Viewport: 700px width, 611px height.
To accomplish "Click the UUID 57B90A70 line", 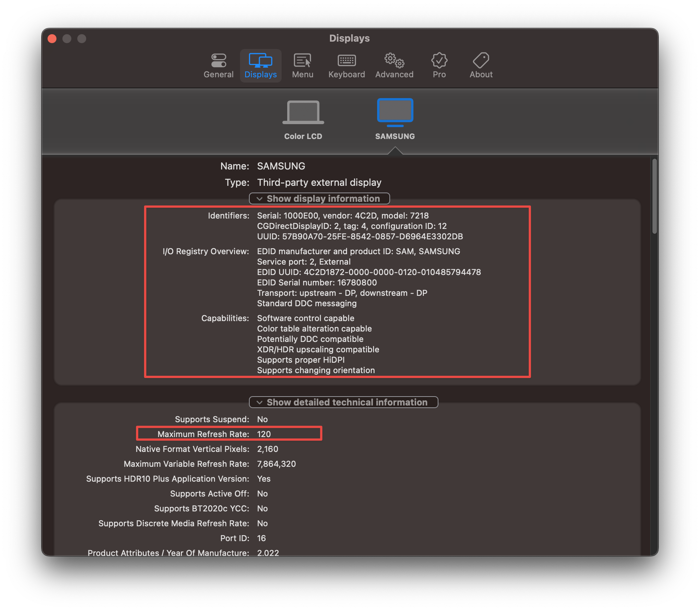I will (x=360, y=236).
